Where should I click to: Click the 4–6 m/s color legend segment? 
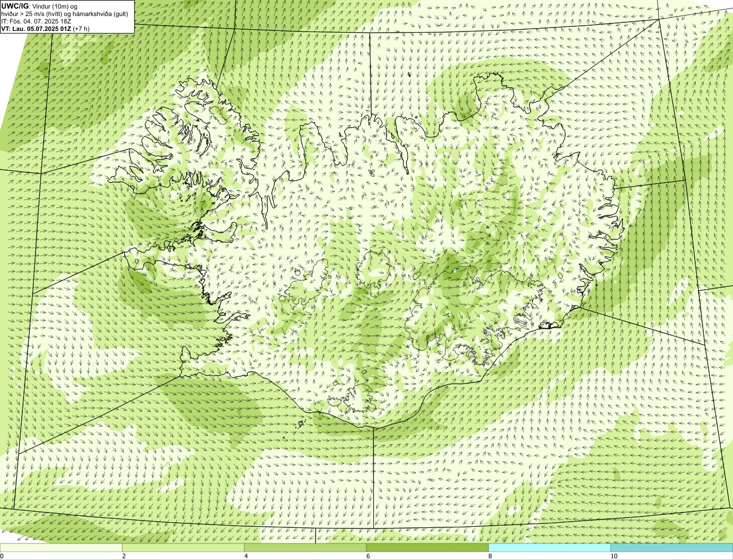[x=305, y=547]
